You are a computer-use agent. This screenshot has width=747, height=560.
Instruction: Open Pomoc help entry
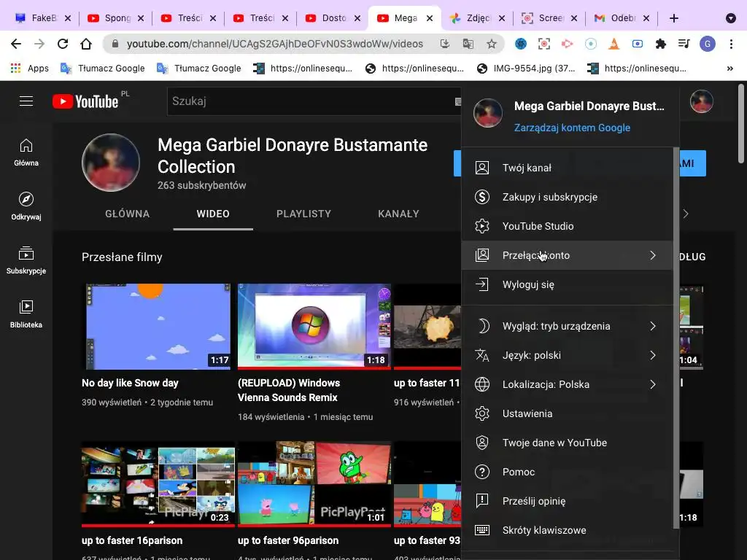[567, 472]
